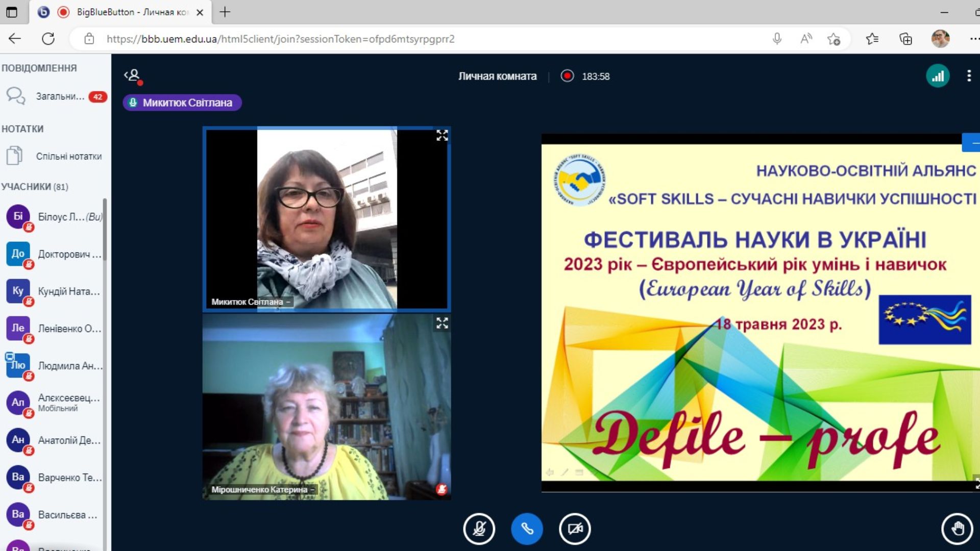The width and height of the screenshot is (980, 551).
Task: Click the browser address bar URL
Action: tap(280, 39)
